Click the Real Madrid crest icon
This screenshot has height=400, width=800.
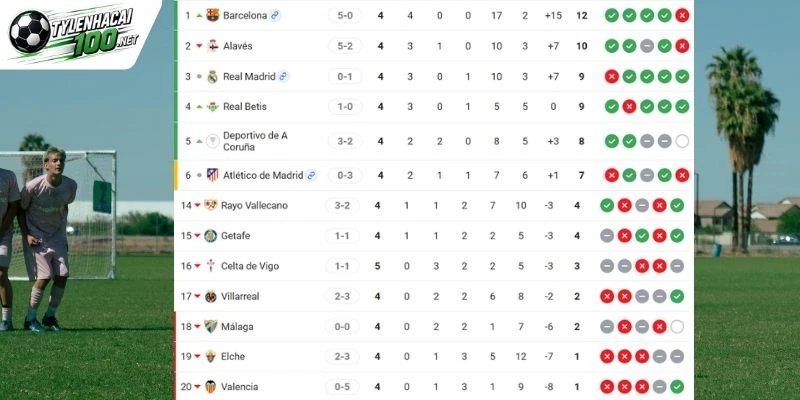(213, 77)
